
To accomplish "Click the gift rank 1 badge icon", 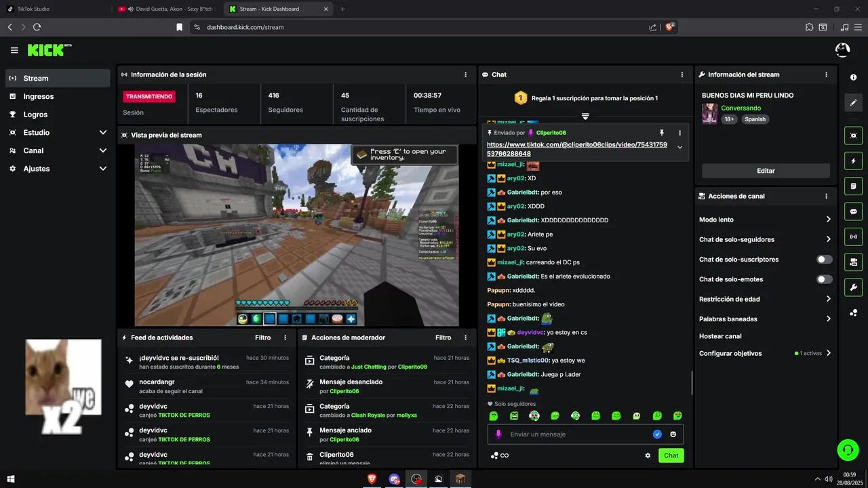I will pyautogui.click(x=521, y=98).
